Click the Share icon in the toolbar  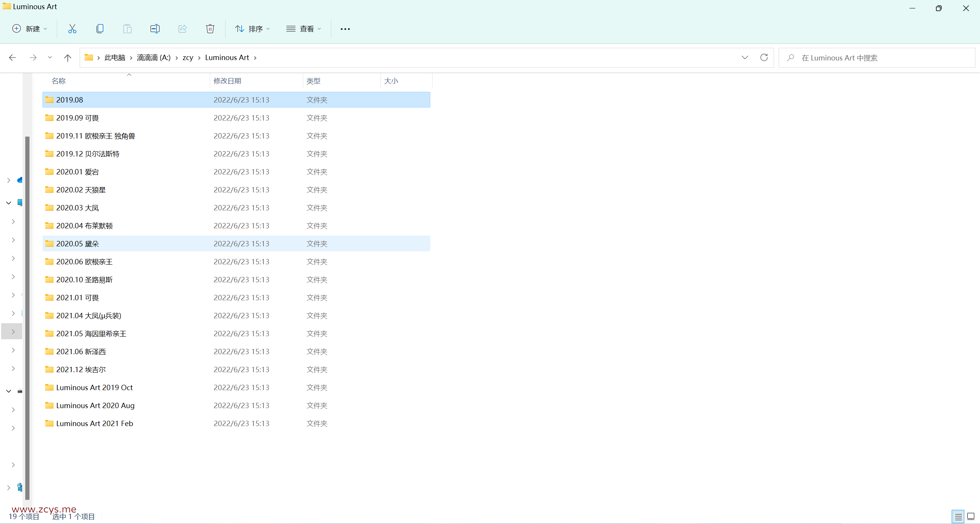click(183, 29)
